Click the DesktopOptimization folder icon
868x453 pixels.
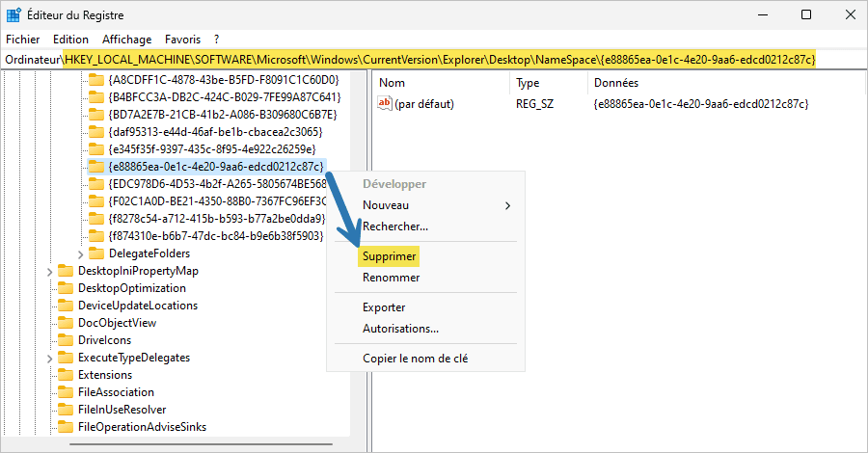(x=66, y=287)
